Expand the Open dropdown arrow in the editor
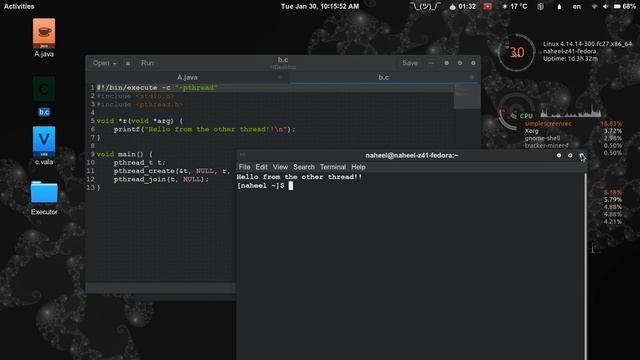Viewport: 640px width, 360px height. (x=115, y=63)
